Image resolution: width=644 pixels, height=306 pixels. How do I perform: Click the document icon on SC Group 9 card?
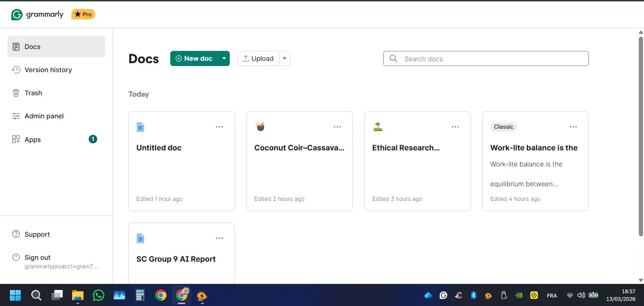tap(140, 238)
